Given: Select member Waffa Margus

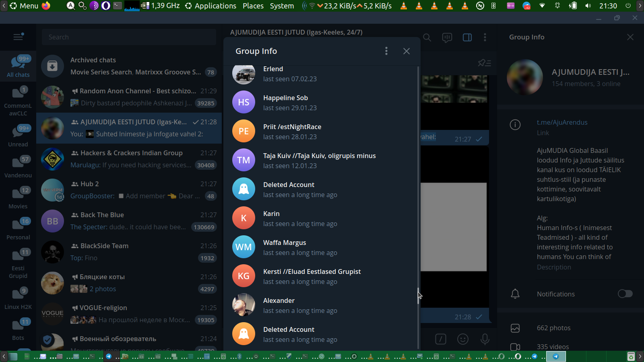Looking at the screenshot, I should (321, 247).
